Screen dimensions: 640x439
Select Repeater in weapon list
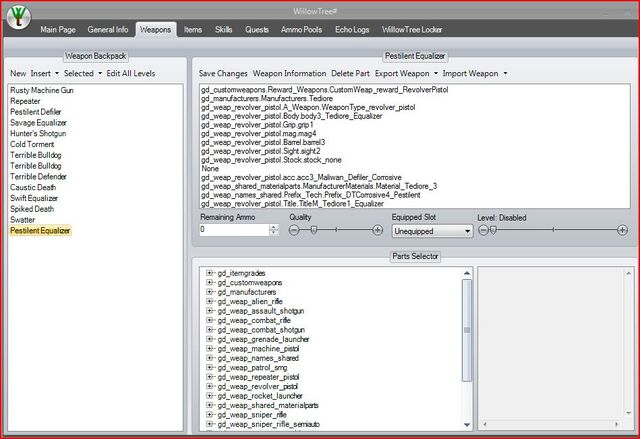(x=25, y=101)
